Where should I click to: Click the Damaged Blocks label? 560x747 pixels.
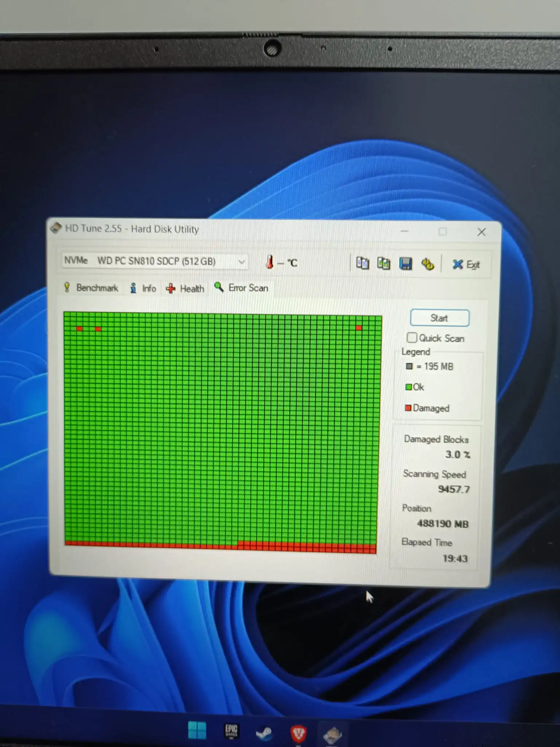(436, 439)
